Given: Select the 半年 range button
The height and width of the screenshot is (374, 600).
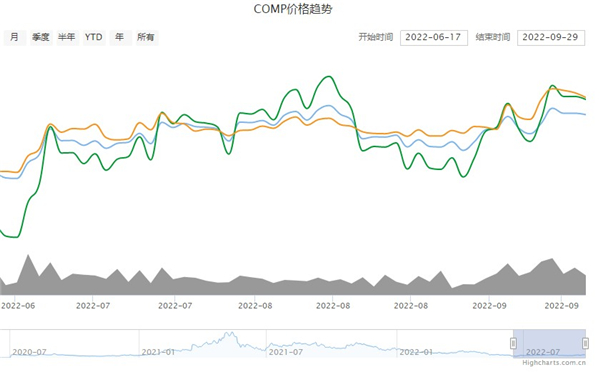Looking at the screenshot, I should (67, 38).
